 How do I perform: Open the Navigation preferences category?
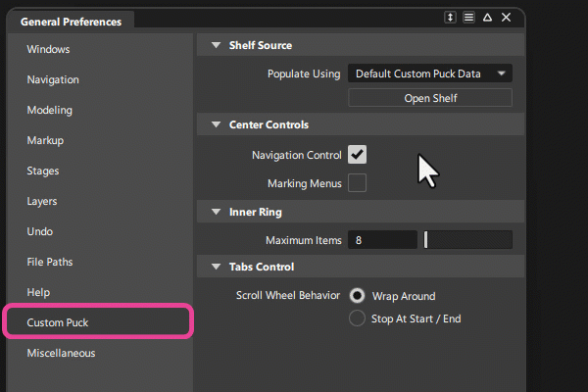point(53,79)
